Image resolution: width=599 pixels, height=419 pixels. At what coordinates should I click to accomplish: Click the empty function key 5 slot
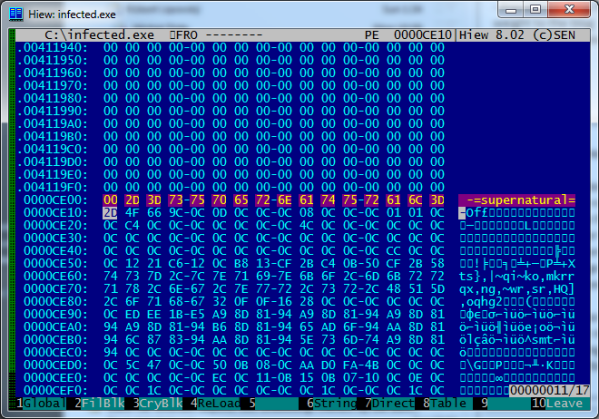(x=273, y=403)
